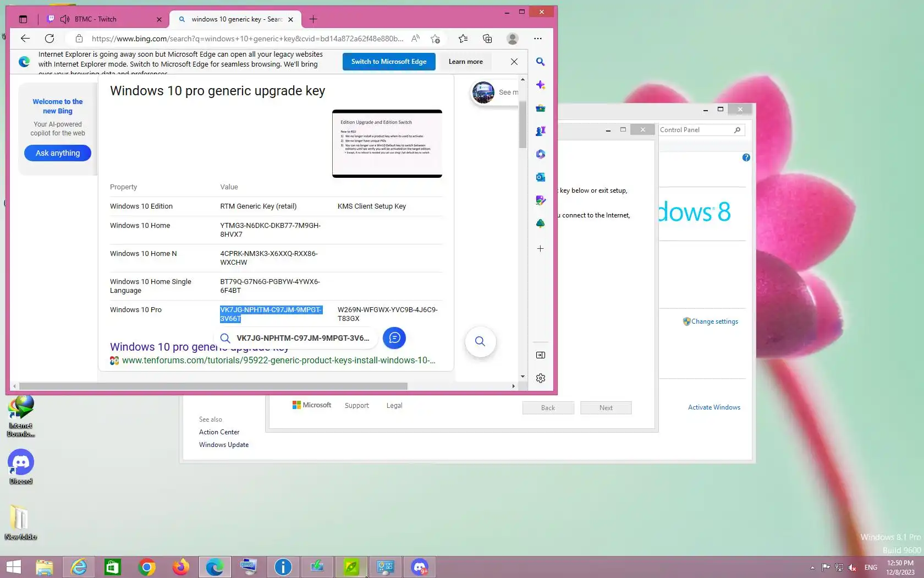Open the Discord desktop shortcut

(21, 467)
